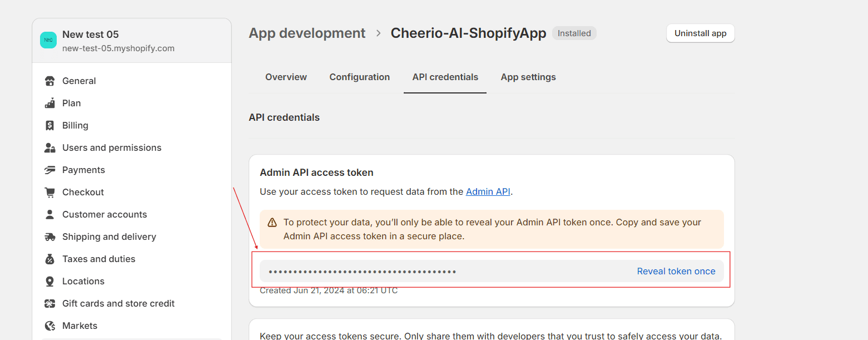Click the Gift cards icon

[x=50, y=303]
